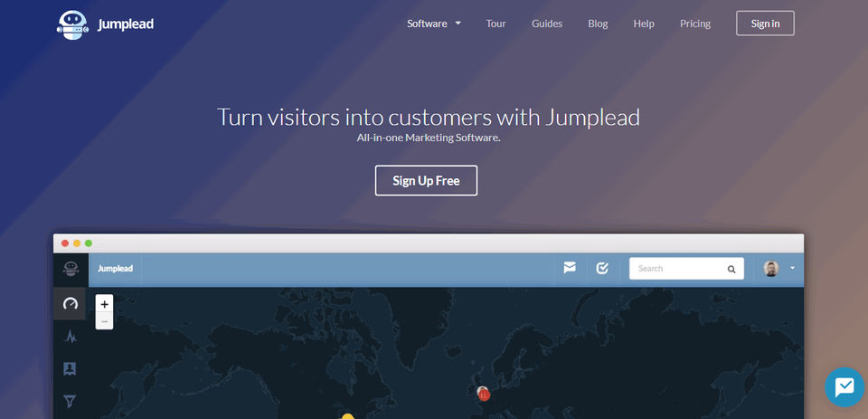Zoom out on the map
Screen dimensions: 868x419
pyautogui.click(x=104, y=321)
